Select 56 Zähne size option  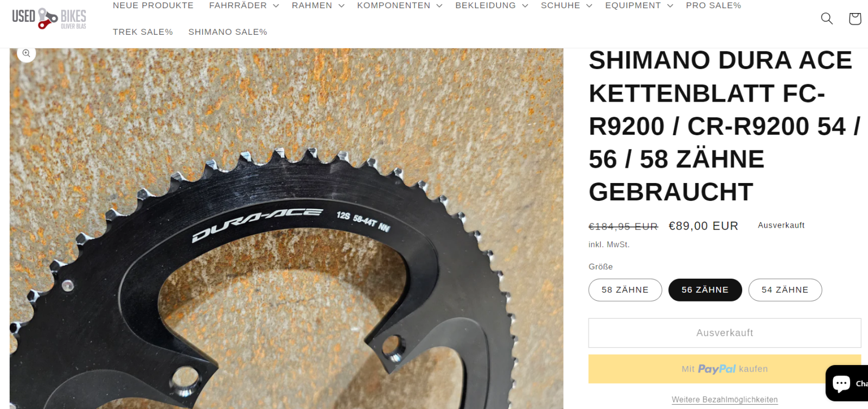point(705,290)
